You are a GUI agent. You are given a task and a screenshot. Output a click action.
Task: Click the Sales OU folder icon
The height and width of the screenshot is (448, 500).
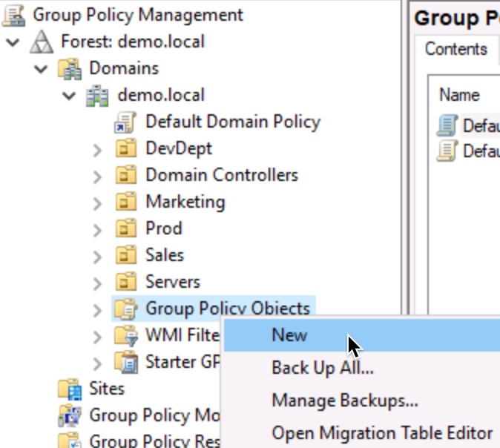tap(126, 255)
